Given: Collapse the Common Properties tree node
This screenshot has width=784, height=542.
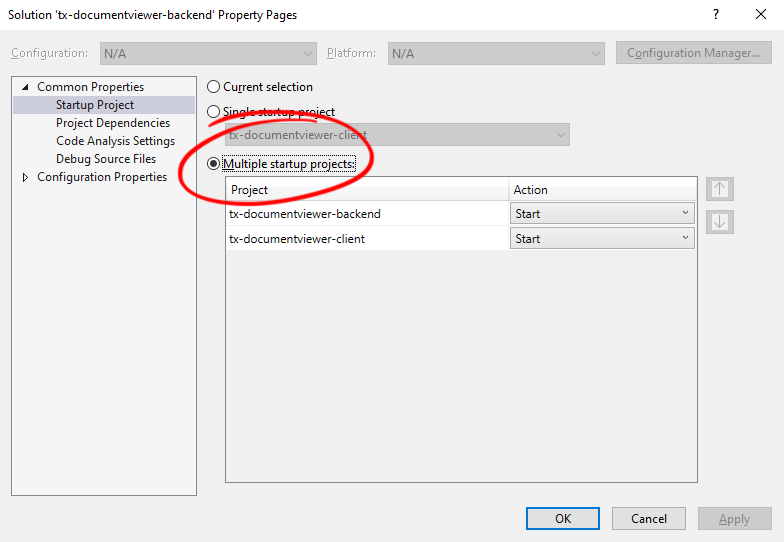Looking at the screenshot, I should coord(25,87).
